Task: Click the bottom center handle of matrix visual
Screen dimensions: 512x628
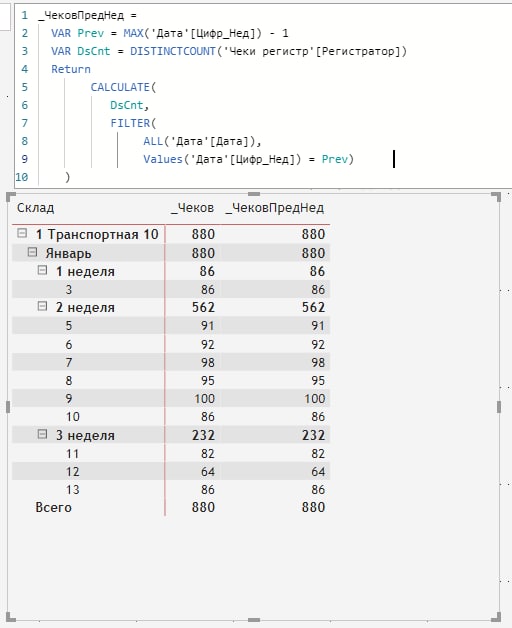Action: pyautogui.click(x=254, y=620)
